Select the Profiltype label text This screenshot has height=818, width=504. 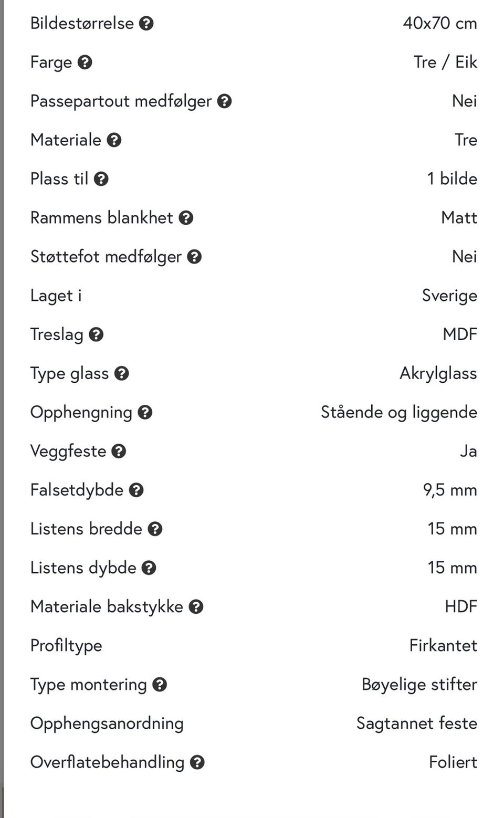[x=66, y=646]
